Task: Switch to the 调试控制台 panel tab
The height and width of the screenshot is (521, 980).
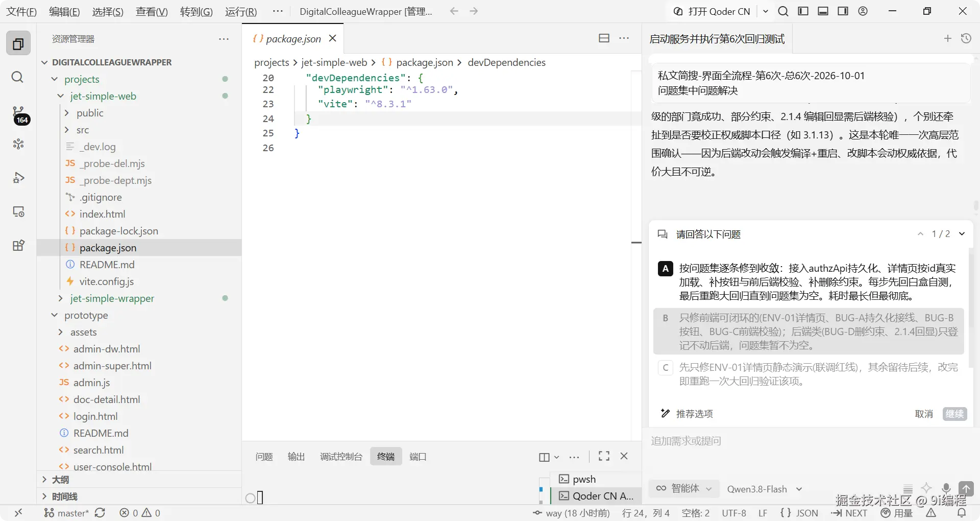Action: click(x=341, y=457)
